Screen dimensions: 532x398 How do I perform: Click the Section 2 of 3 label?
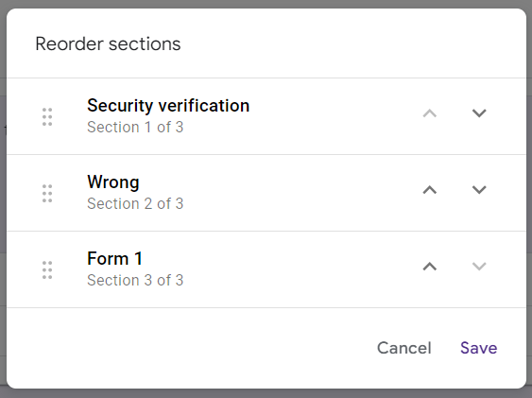coord(135,204)
